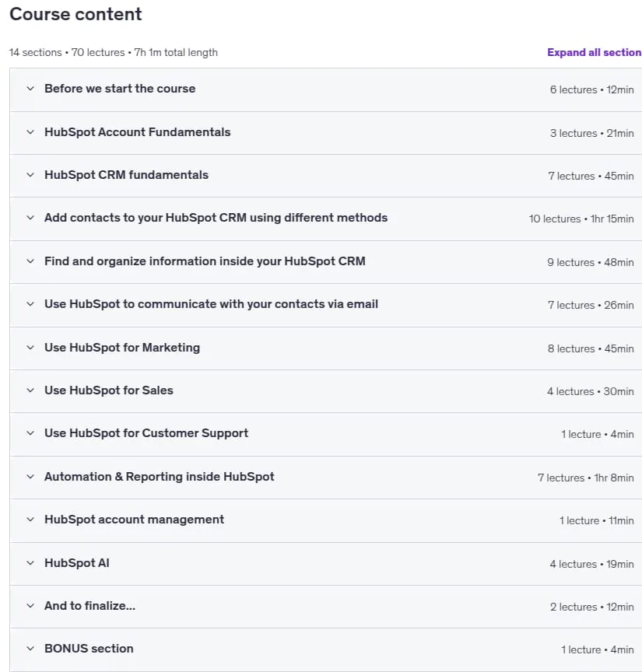Expand chevron for 'Find and organize information'
Viewport: 642px width, 672px height.
click(x=30, y=261)
